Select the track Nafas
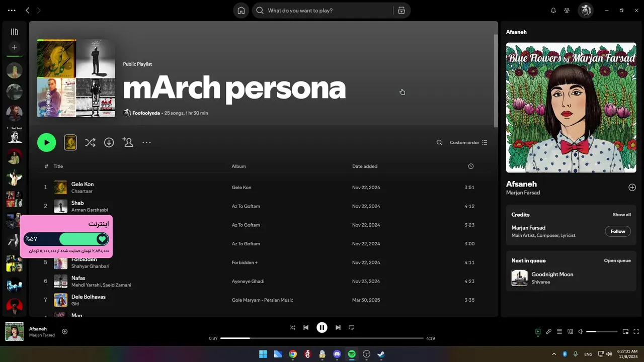 [x=78, y=278]
